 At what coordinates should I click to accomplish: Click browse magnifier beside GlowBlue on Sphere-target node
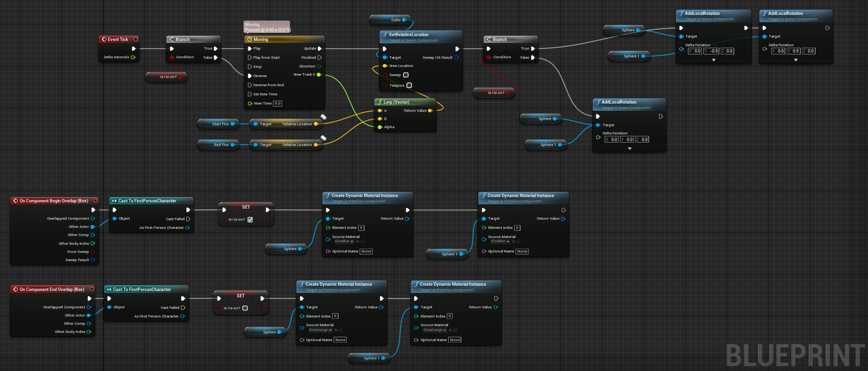click(363, 241)
